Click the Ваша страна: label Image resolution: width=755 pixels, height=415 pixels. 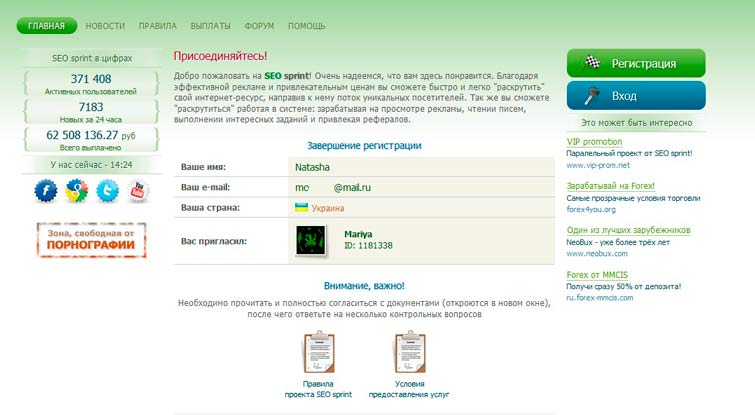(x=210, y=208)
